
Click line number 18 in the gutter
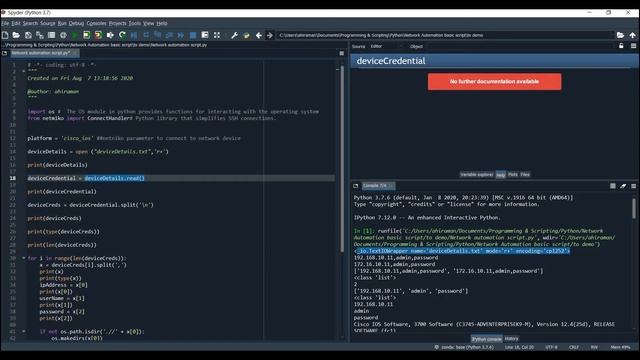[13, 178]
